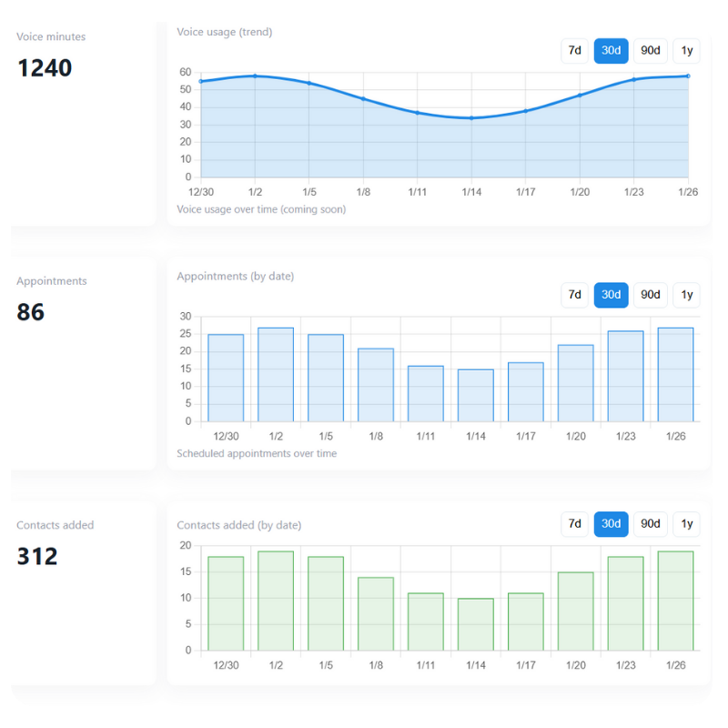Select 7d range on Voice usage chart
728x728 pixels.
(574, 51)
